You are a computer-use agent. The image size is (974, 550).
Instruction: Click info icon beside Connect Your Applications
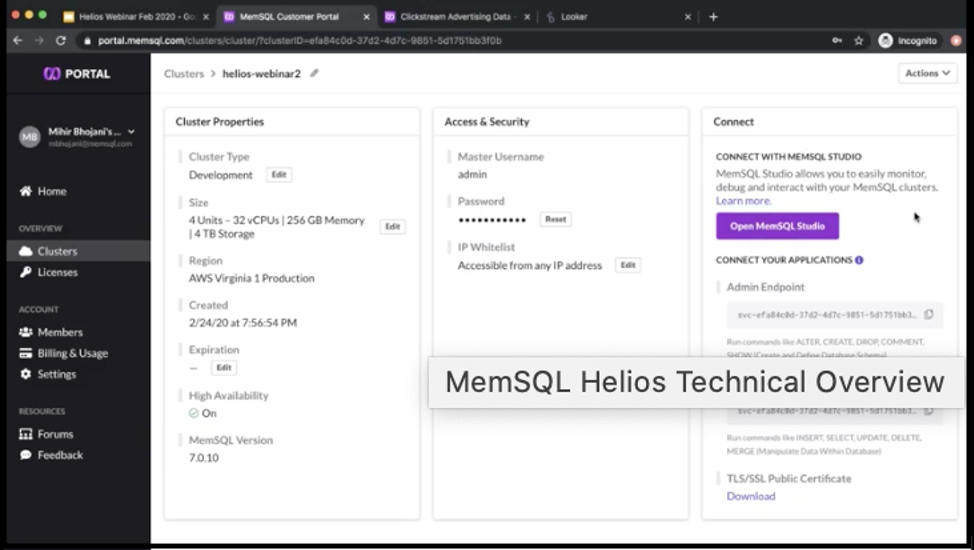859,260
